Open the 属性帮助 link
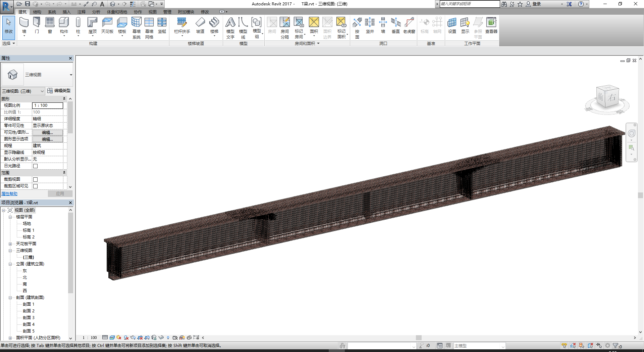 pos(10,193)
